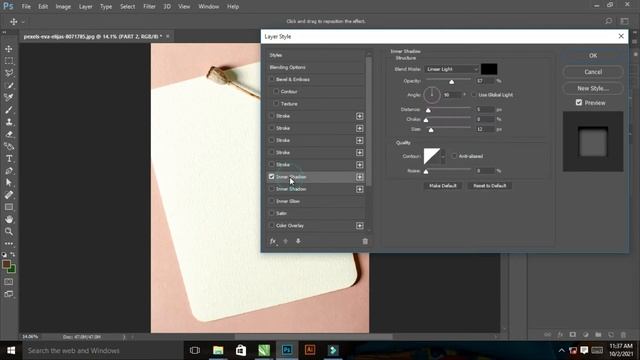Click the Cancel button
This screenshot has width=640, height=360.
[x=593, y=72]
